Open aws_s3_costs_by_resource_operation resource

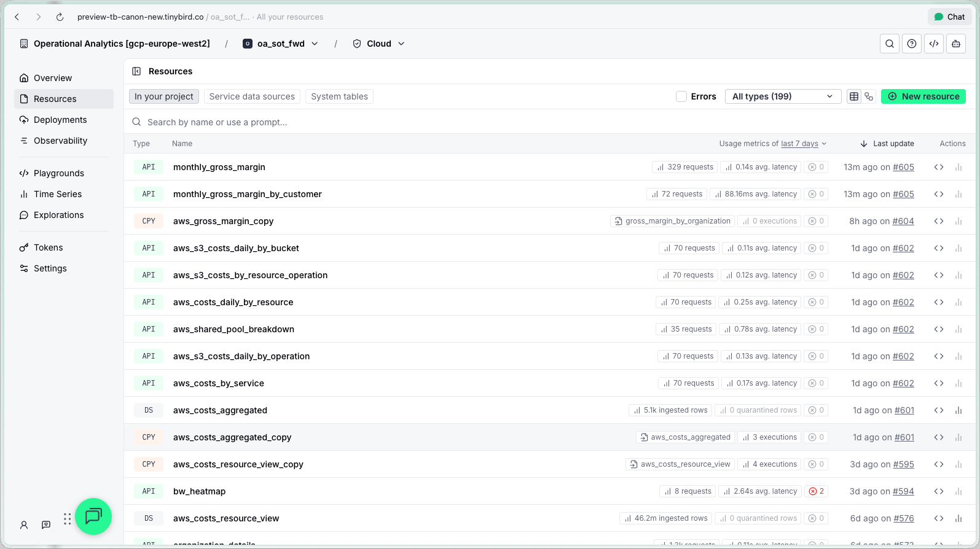[250, 275]
